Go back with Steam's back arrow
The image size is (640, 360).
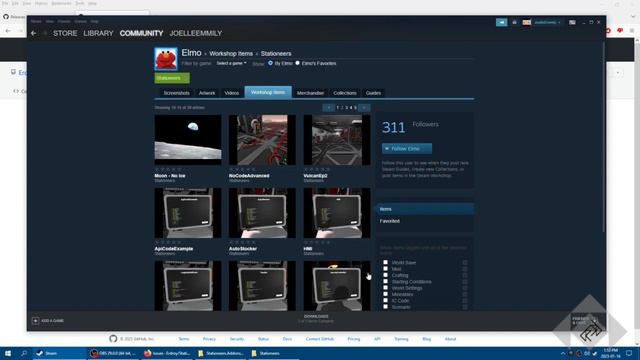click(x=34, y=33)
